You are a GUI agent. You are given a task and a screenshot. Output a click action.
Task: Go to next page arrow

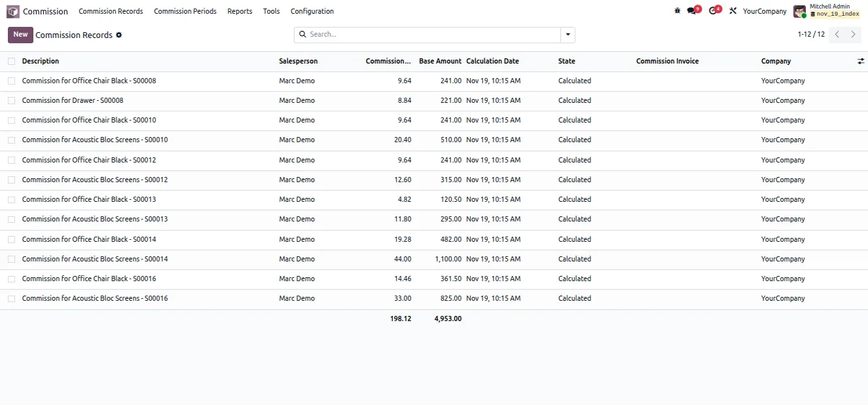click(x=853, y=35)
